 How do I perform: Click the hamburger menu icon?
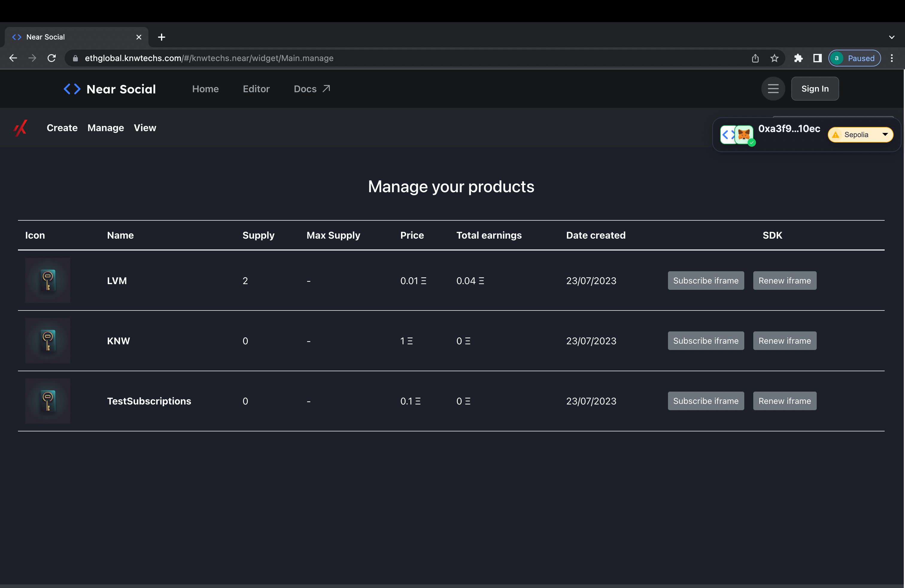772,88
